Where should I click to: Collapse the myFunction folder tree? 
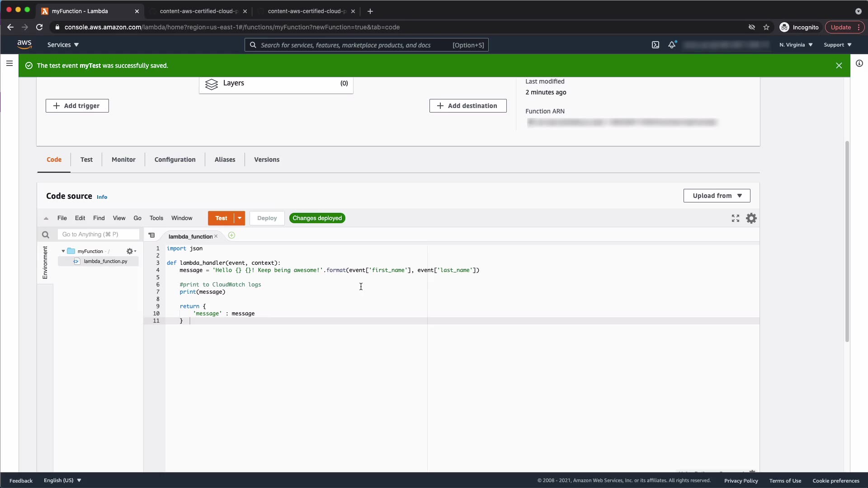[x=63, y=251]
